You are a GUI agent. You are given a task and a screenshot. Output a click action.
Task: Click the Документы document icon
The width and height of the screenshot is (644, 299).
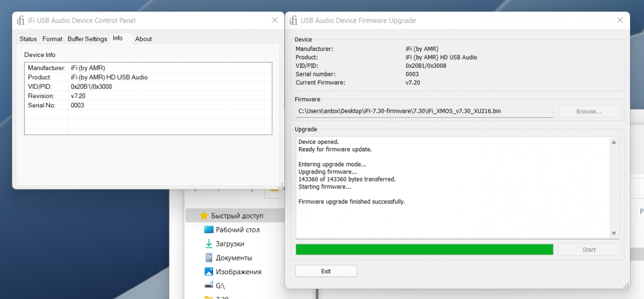tap(209, 258)
